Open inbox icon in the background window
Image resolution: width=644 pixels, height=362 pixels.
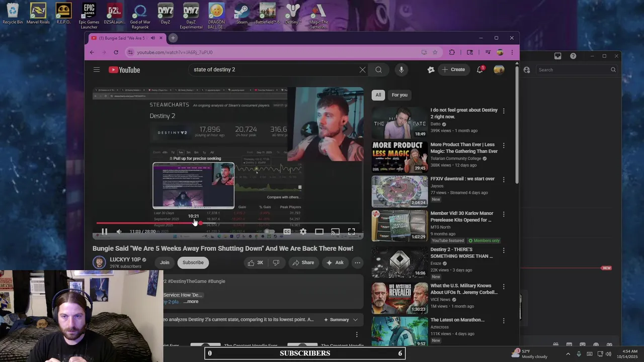pyautogui.click(x=557, y=56)
